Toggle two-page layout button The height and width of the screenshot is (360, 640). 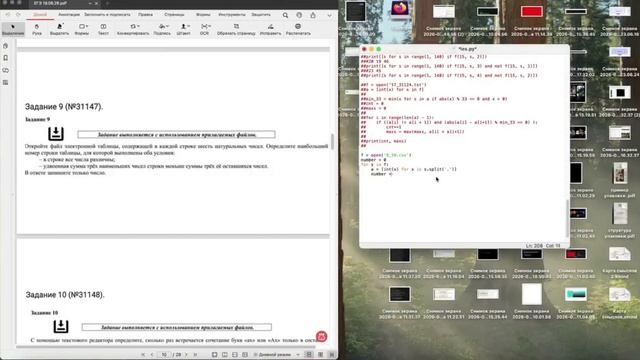coord(320,355)
